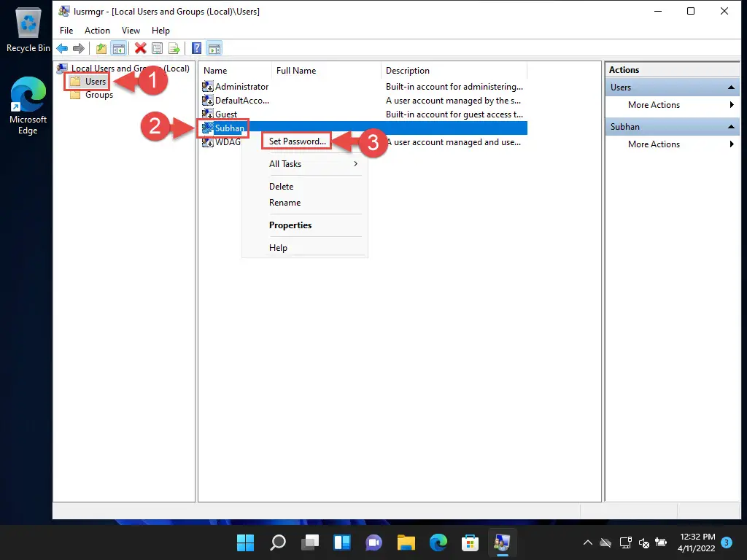This screenshot has width=747, height=560.
Task: Click the Up one level folder icon
Action: point(101,49)
